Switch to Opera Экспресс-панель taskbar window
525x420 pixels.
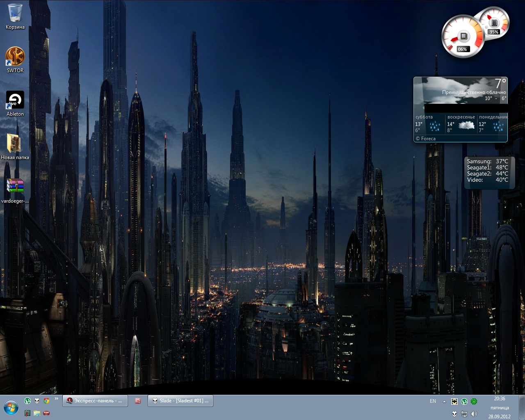pos(95,401)
